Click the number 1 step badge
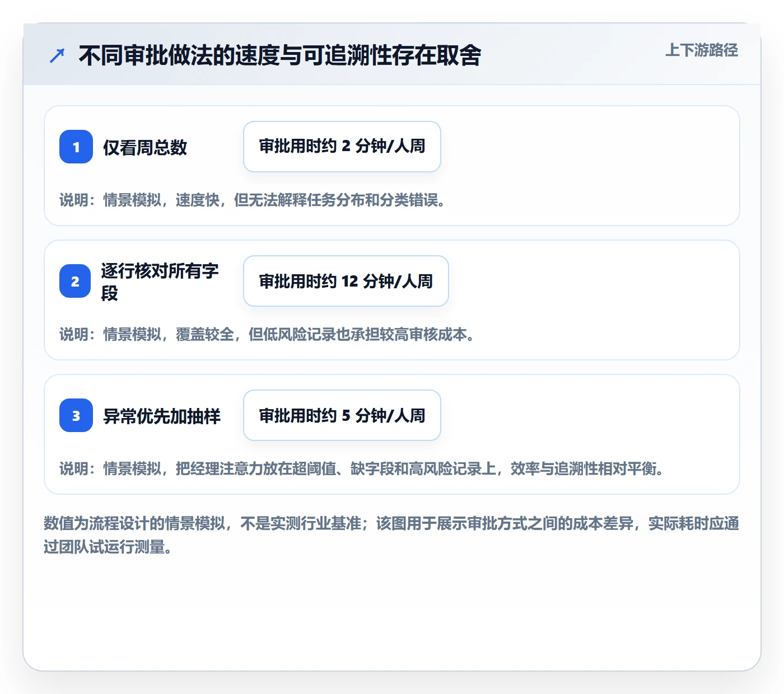Screen dimensions: 784x694 76,147
